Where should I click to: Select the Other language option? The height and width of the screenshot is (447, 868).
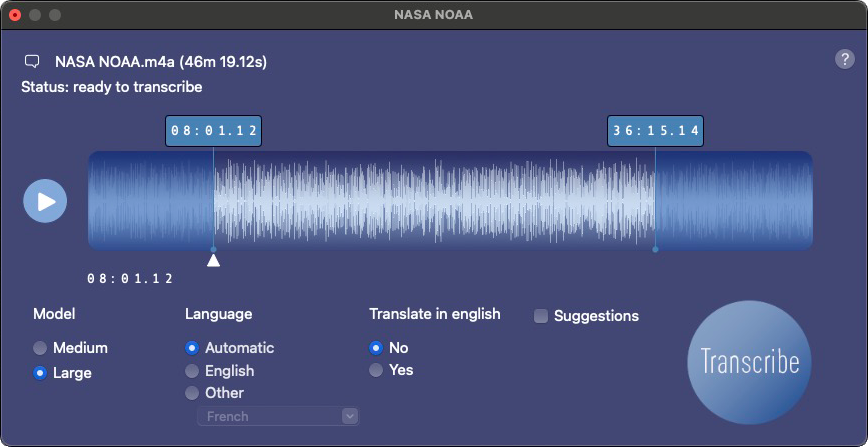[192, 393]
